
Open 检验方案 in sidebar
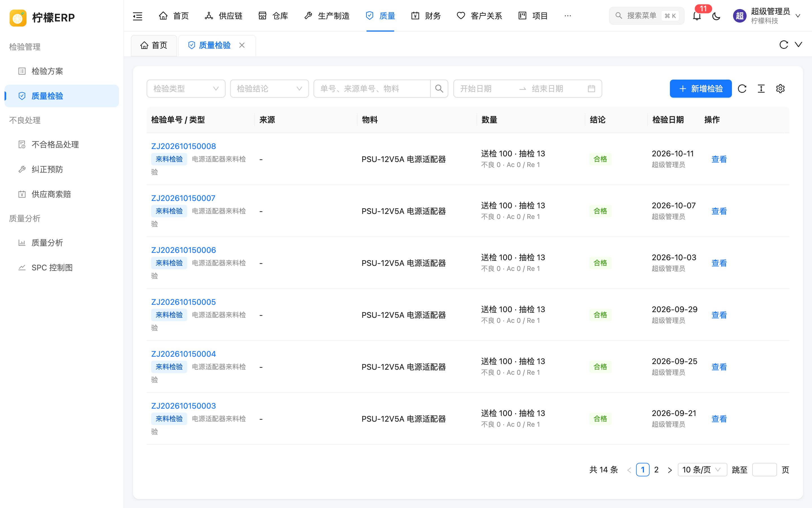[x=62, y=71]
